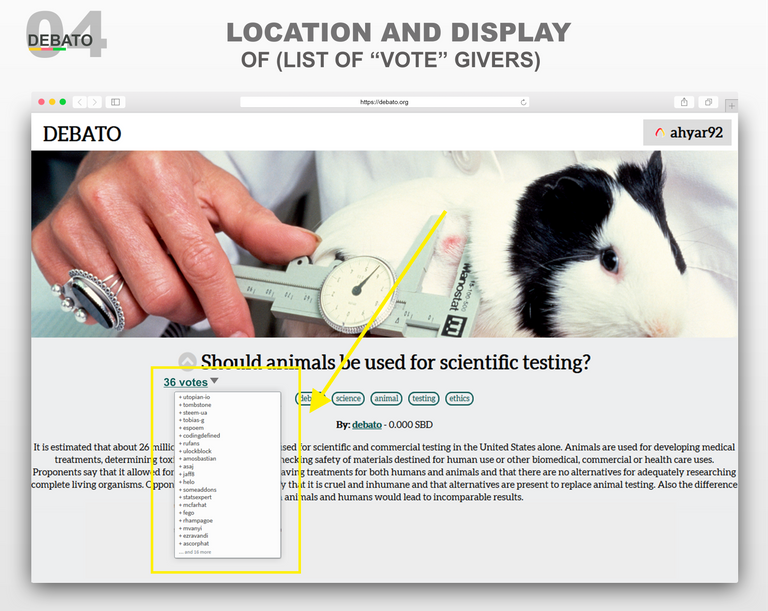Select voter steem-ua in votes list
Viewport: 768px width, 611px height.
tap(193, 413)
